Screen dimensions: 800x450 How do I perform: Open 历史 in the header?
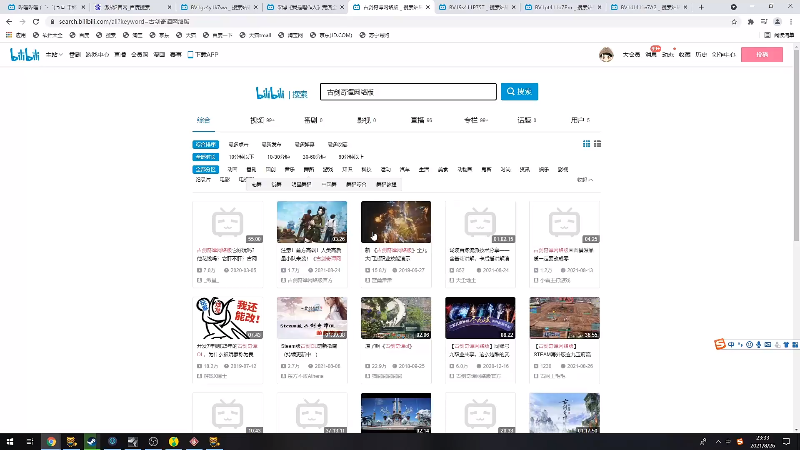tap(701, 55)
